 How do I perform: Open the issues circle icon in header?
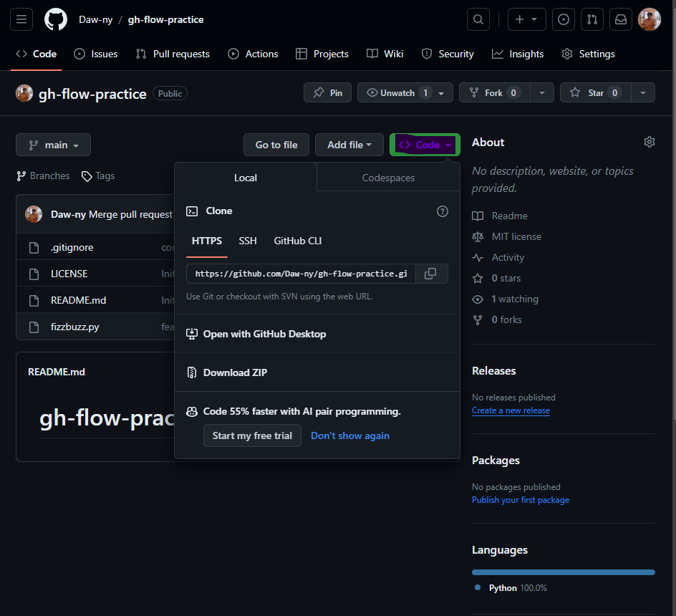click(563, 19)
